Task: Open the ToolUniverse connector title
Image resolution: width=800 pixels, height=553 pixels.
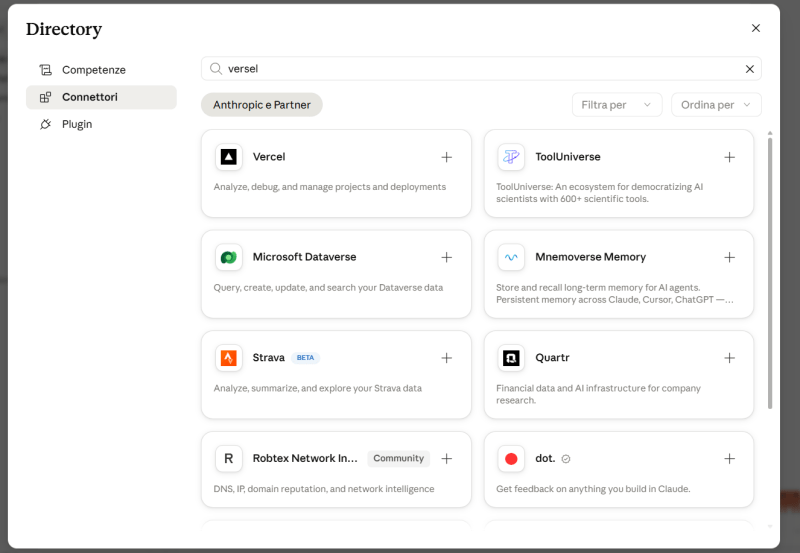Action: [x=568, y=157]
